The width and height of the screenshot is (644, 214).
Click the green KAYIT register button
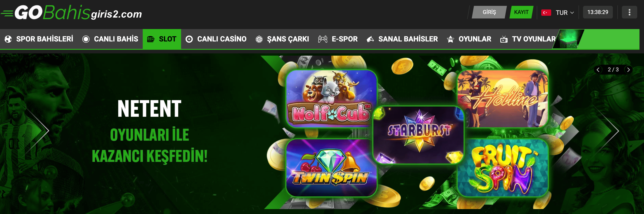(521, 12)
